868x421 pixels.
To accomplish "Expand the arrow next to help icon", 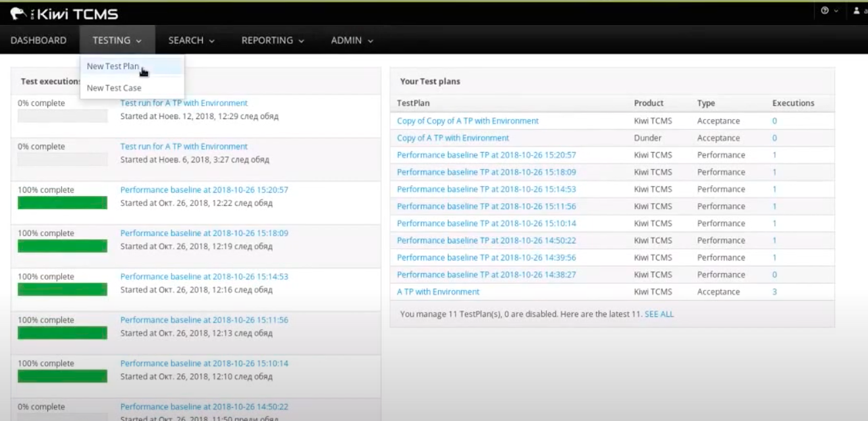I will (x=836, y=11).
